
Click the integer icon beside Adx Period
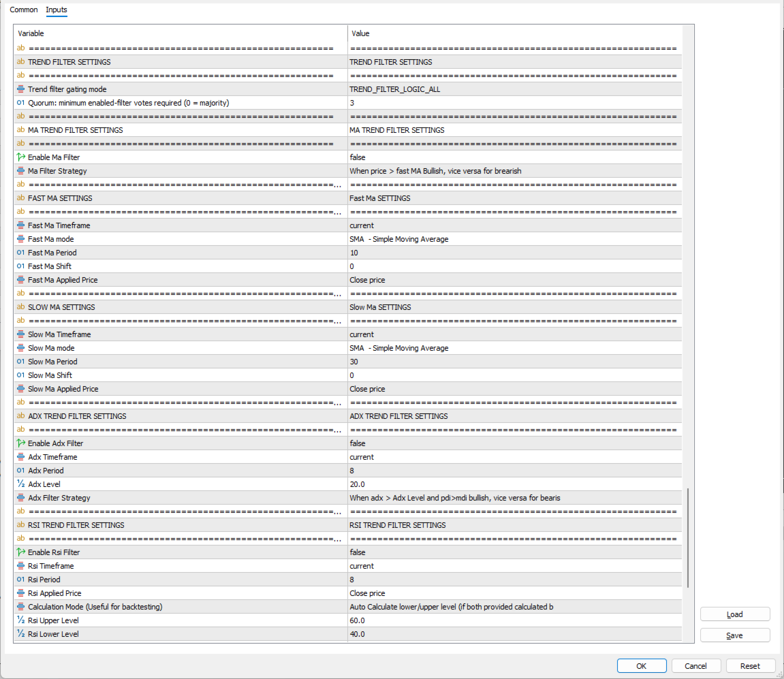(20, 471)
